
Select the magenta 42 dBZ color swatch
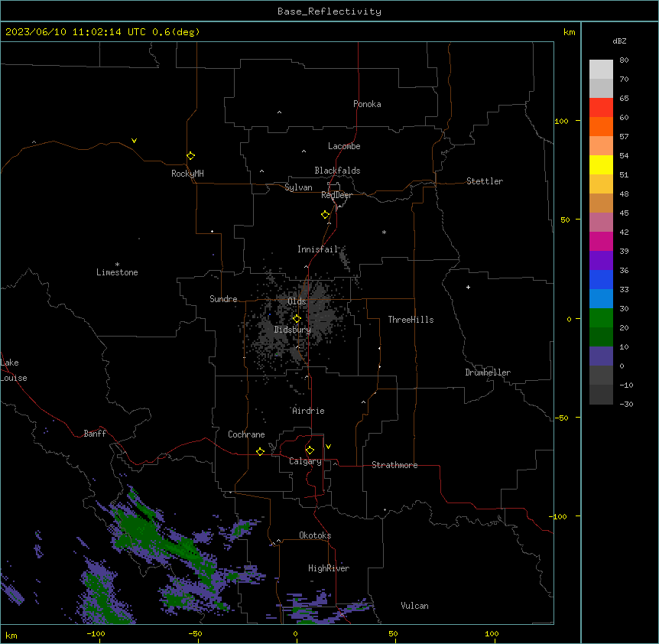pyautogui.click(x=601, y=241)
